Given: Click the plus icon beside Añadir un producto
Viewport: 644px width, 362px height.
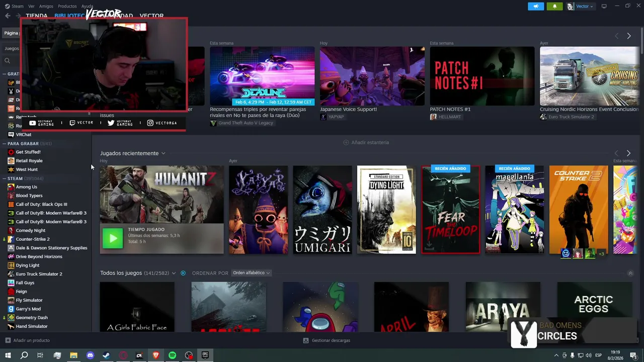Looking at the screenshot, I should click(8, 340).
